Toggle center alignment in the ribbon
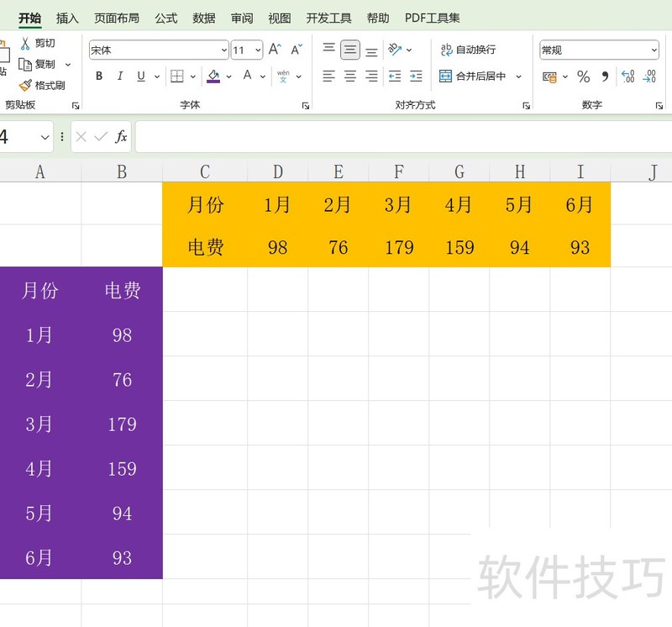672x627 pixels. (349, 76)
